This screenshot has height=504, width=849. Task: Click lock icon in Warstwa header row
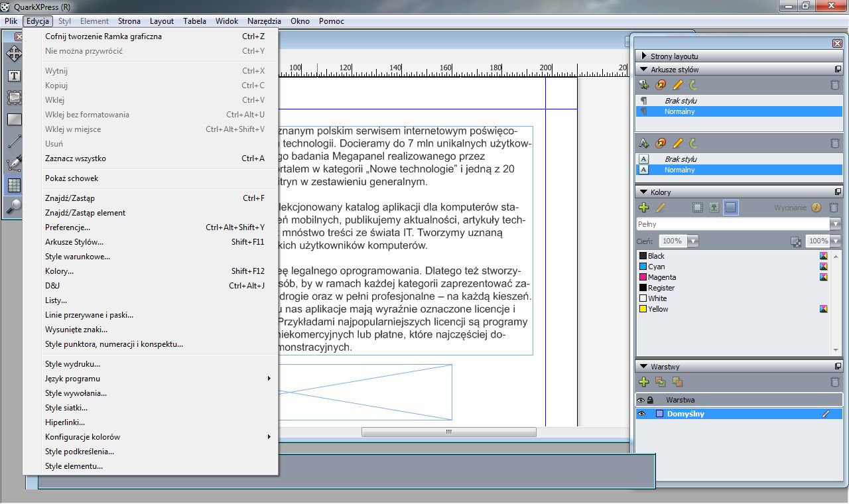(x=650, y=401)
